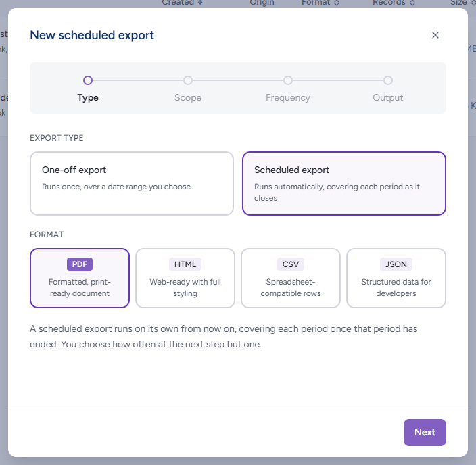Select the One-off export option
The width and height of the screenshot is (476, 465).
132,184
